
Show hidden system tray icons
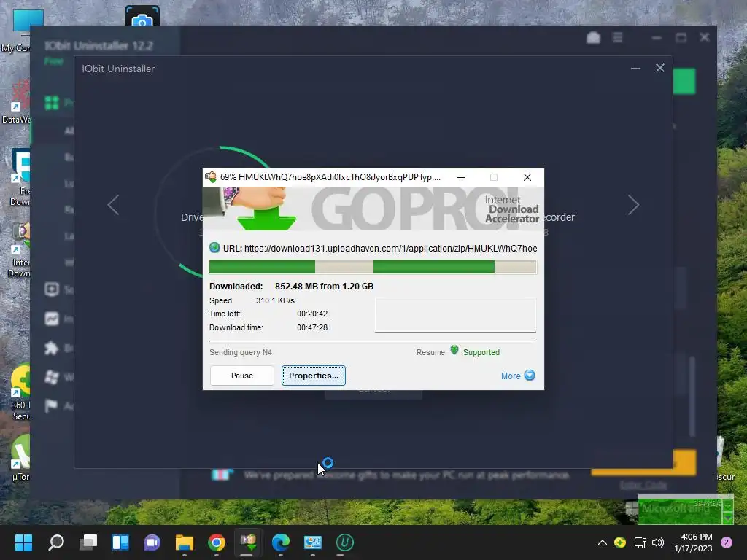click(602, 542)
